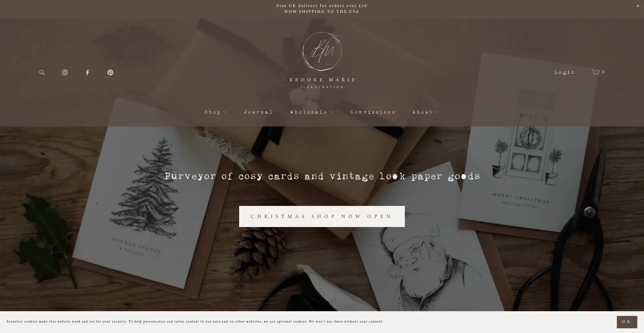Click the Login link
The image size is (644, 333).
tap(565, 72)
